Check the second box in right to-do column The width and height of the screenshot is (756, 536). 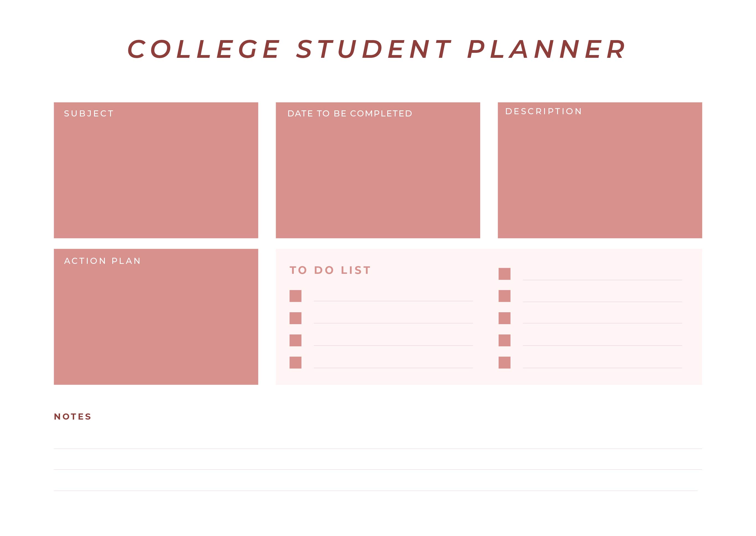tap(504, 296)
